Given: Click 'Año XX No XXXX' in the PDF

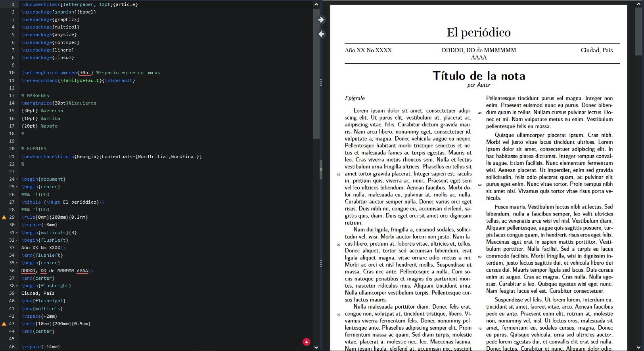Looking at the screenshot, I should (368, 50).
